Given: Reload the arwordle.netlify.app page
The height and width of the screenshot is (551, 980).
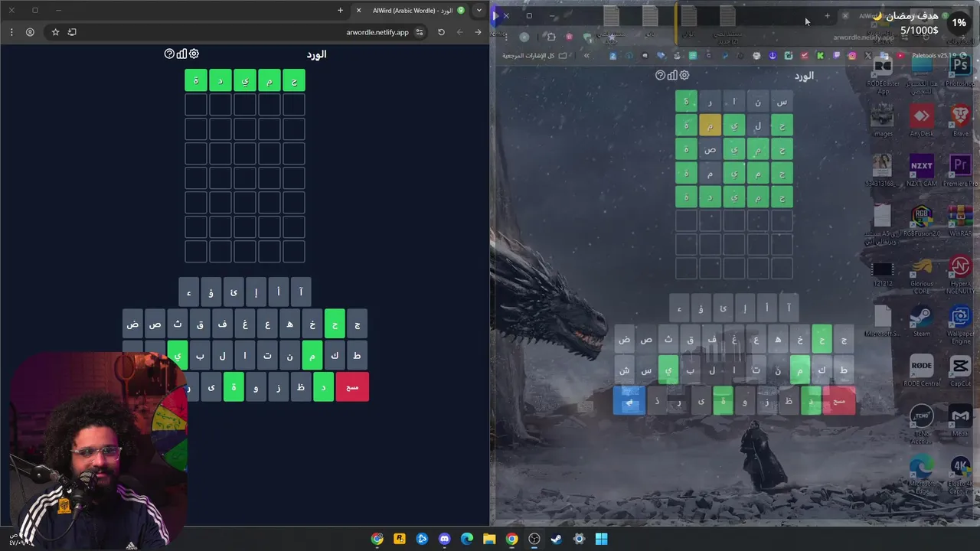Looking at the screenshot, I should point(441,32).
